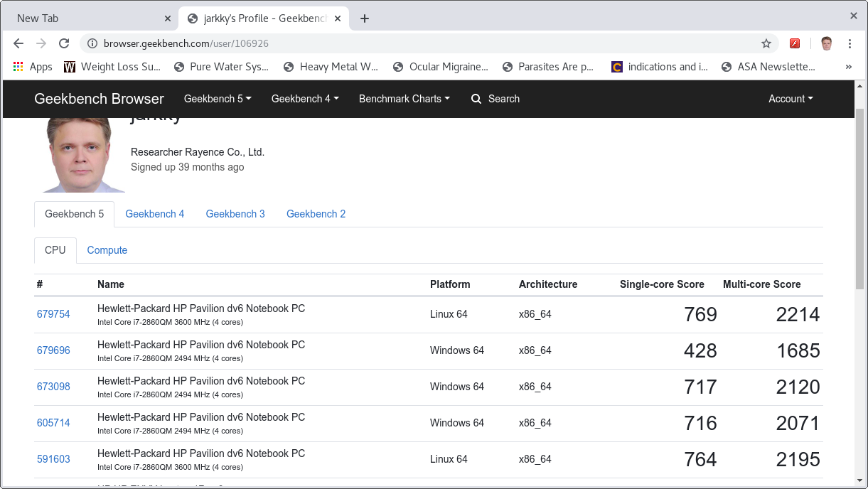The image size is (868, 489).
Task: Open the Parasites Are p... bookmark
Action: (548, 67)
